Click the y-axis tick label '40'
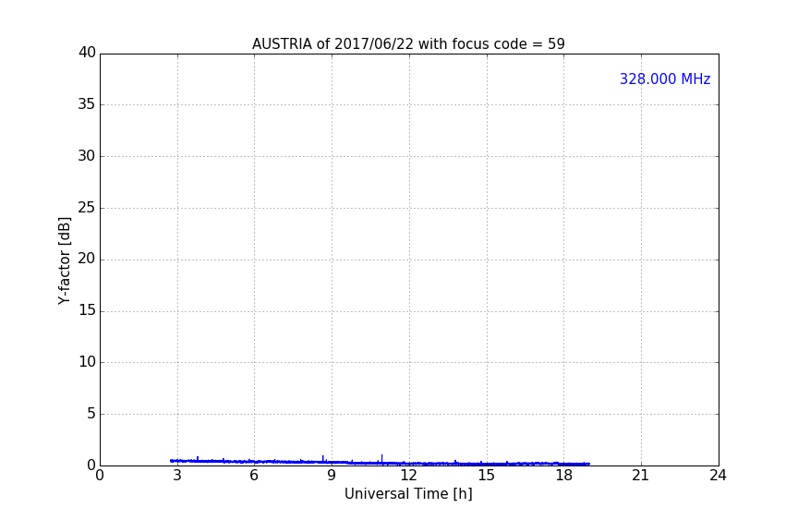 87,53
